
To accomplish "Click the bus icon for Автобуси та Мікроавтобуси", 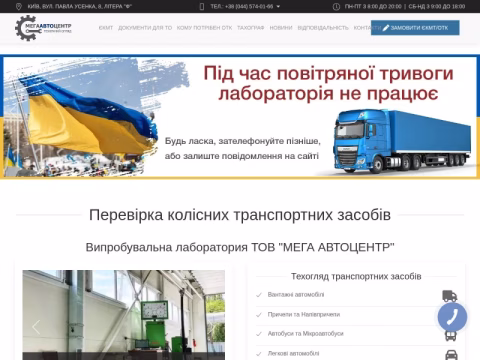I will [x=451, y=336].
